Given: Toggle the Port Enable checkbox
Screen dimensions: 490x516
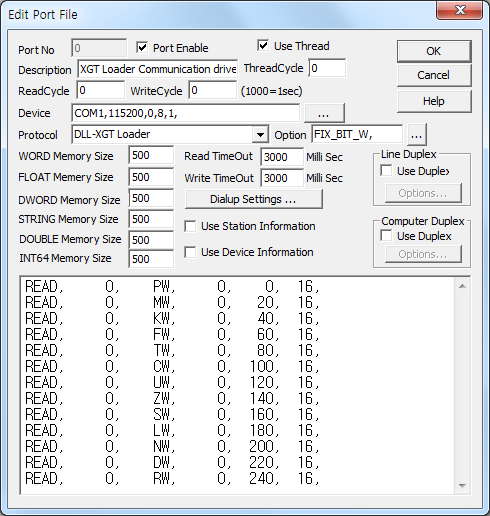Looking at the screenshot, I should click(x=142, y=48).
